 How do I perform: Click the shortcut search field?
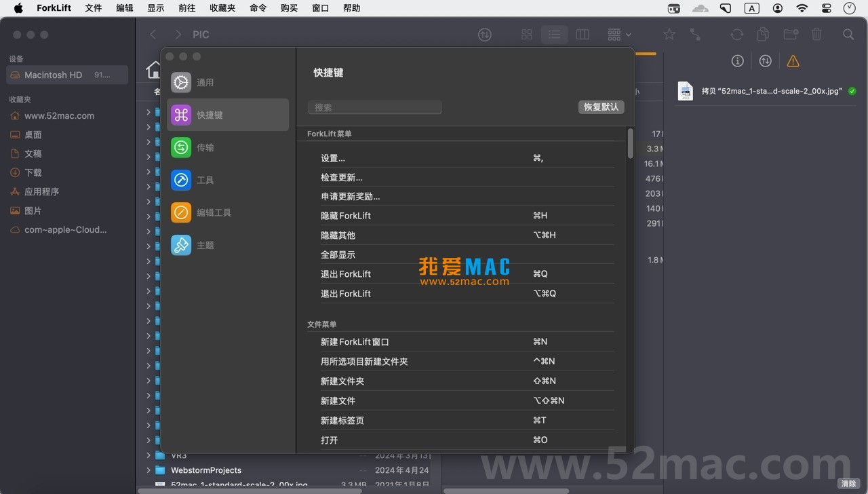pos(375,107)
